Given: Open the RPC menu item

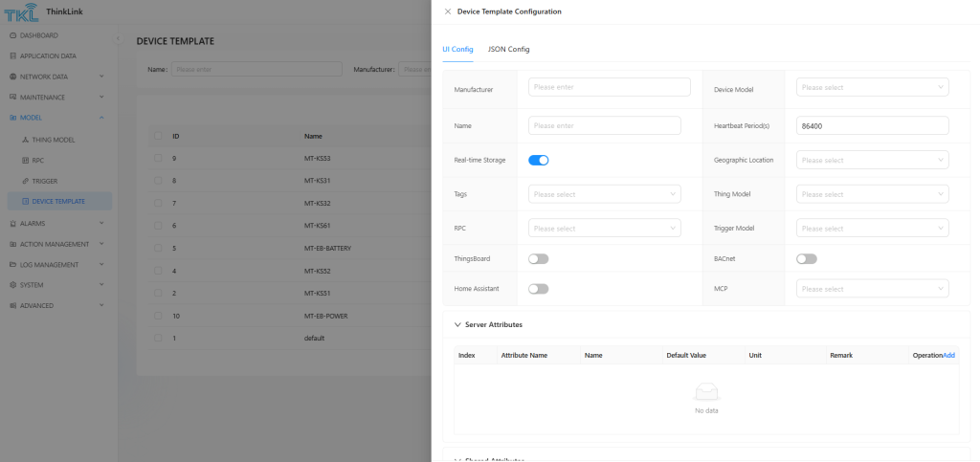Looking at the screenshot, I should 38,161.
